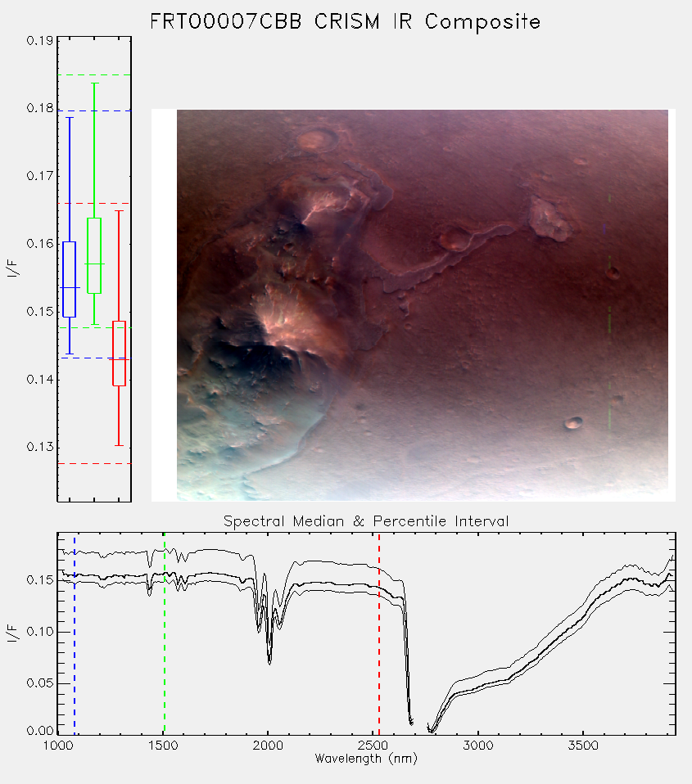Click the upper green dashed line in boxplot
Screen dimensions: 692x784
tap(94, 75)
